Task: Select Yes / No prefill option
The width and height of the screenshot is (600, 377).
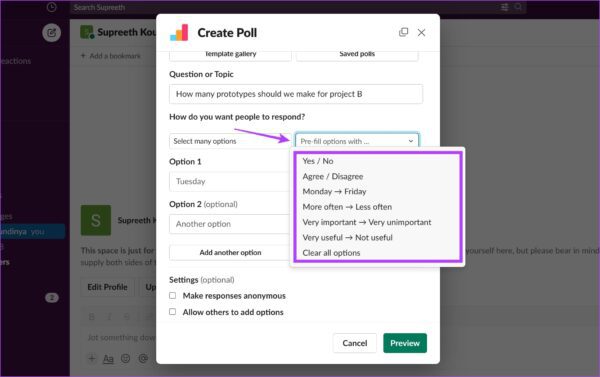Action: click(x=318, y=161)
